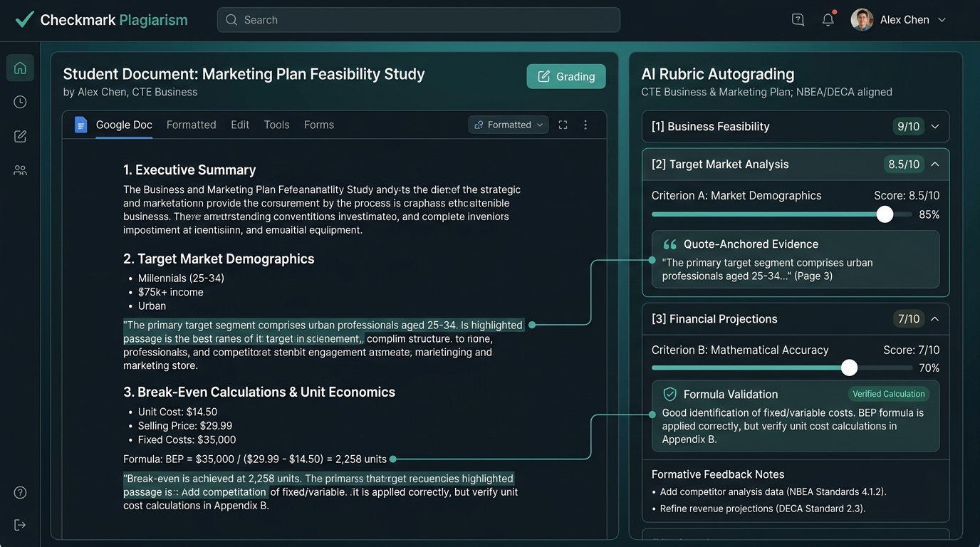Select the Financial Projections 7/10 score badge

[x=909, y=319]
